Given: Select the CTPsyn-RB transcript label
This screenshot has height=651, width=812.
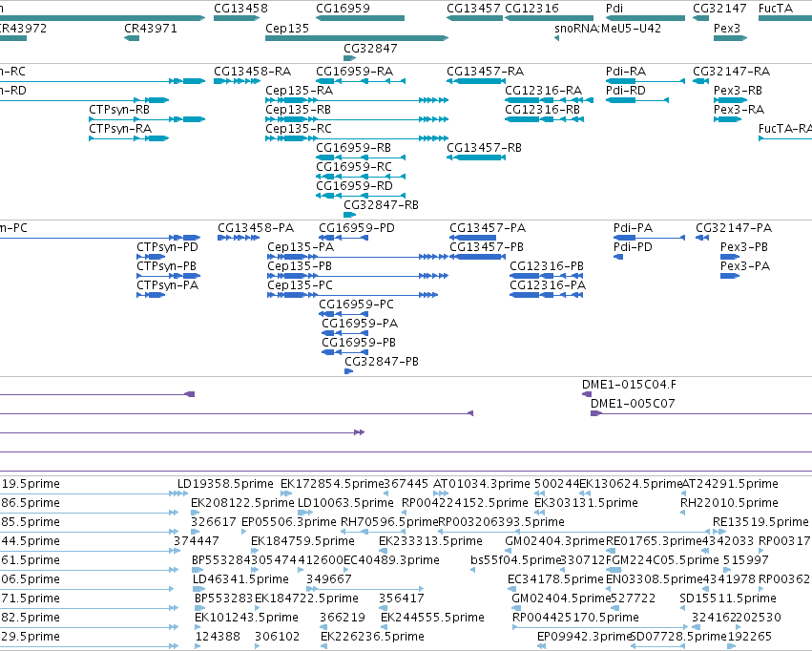Looking at the screenshot, I should point(119,109).
